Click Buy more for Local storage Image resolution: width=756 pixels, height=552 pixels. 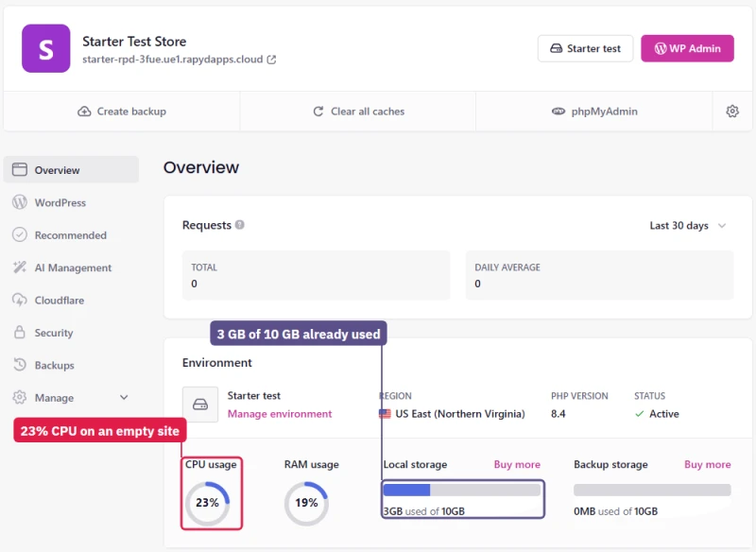click(517, 464)
